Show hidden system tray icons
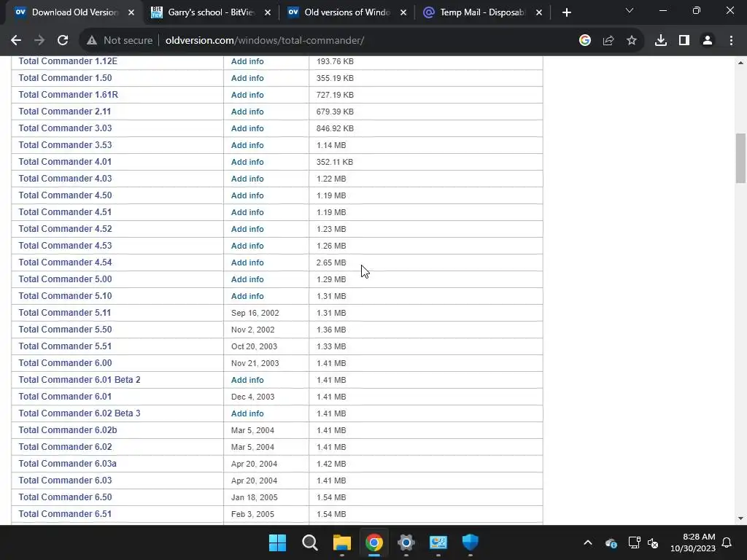Image resolution: width=747 pixels, height=560 pixels. point(588,542)
